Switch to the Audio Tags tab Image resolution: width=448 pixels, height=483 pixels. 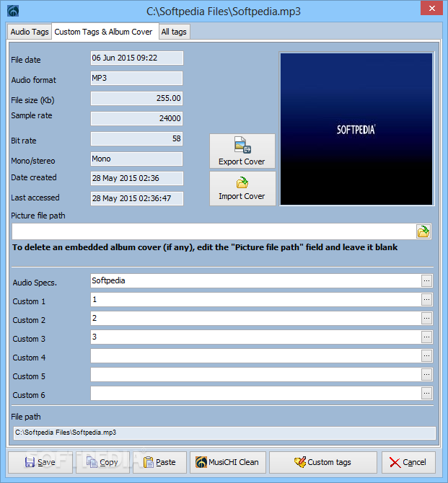pos(30,32)
